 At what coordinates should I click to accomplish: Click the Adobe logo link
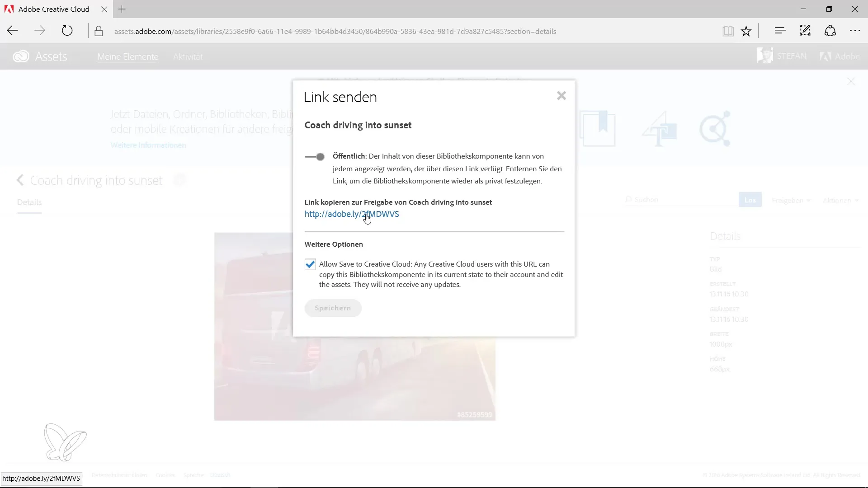tap(840, 56)
